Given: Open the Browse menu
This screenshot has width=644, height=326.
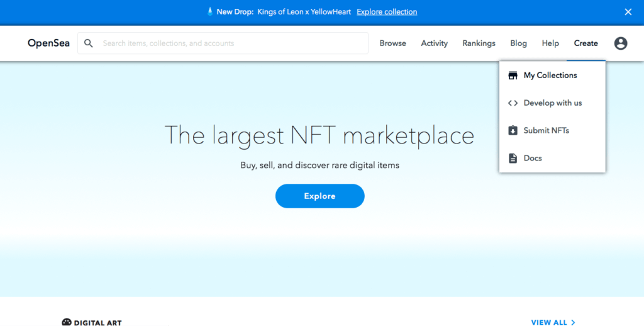Looking at the screenshot, I should tap(392, 43).
